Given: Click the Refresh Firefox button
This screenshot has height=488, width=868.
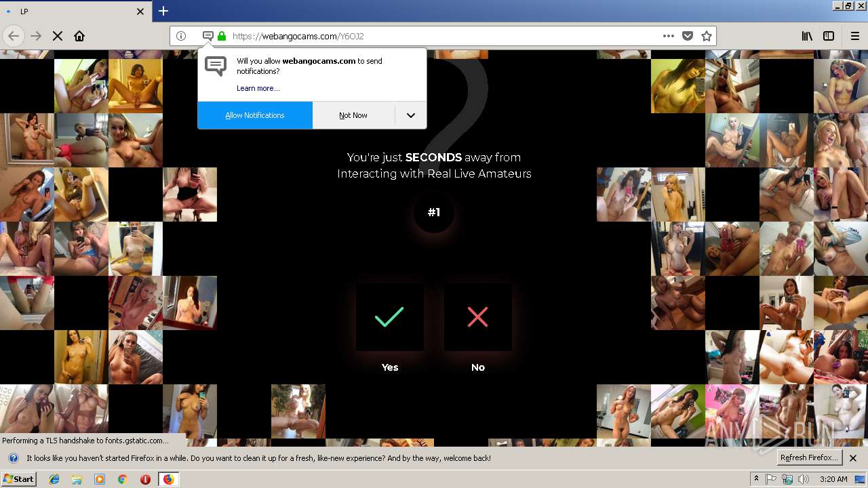Looking at the screenshot, I should pyautogui.click(x=810, y=457).
